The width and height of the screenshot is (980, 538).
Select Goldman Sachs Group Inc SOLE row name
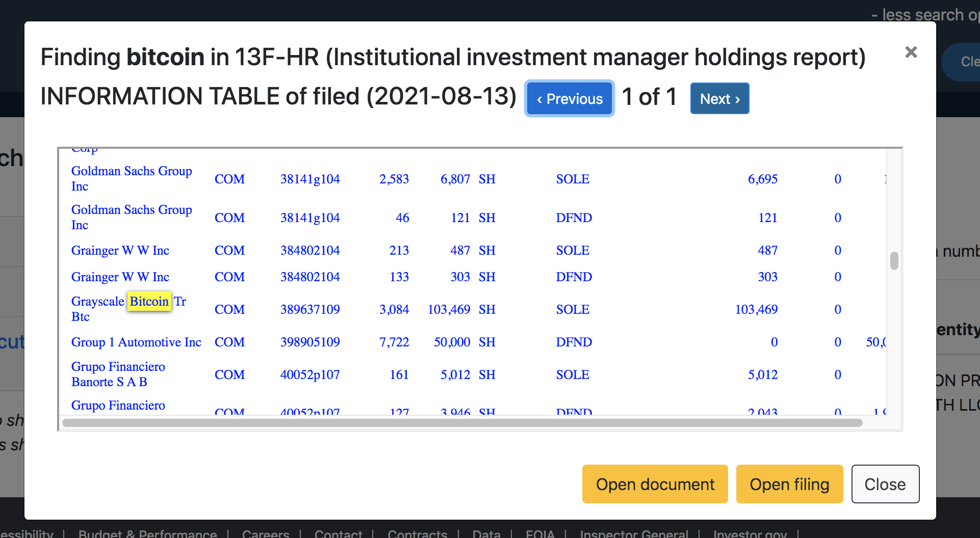click(132, 179)
